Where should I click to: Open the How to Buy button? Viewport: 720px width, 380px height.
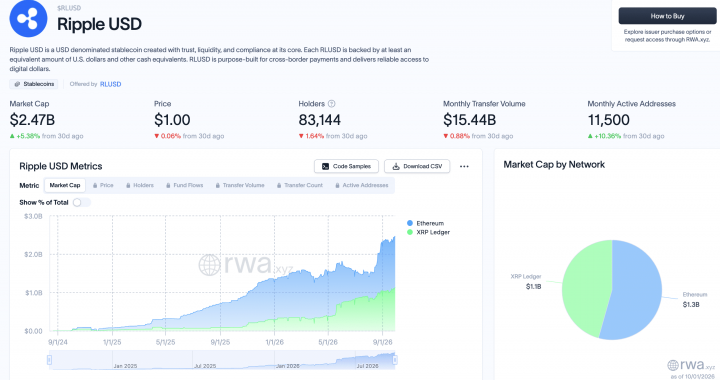(x=667, y=16)
